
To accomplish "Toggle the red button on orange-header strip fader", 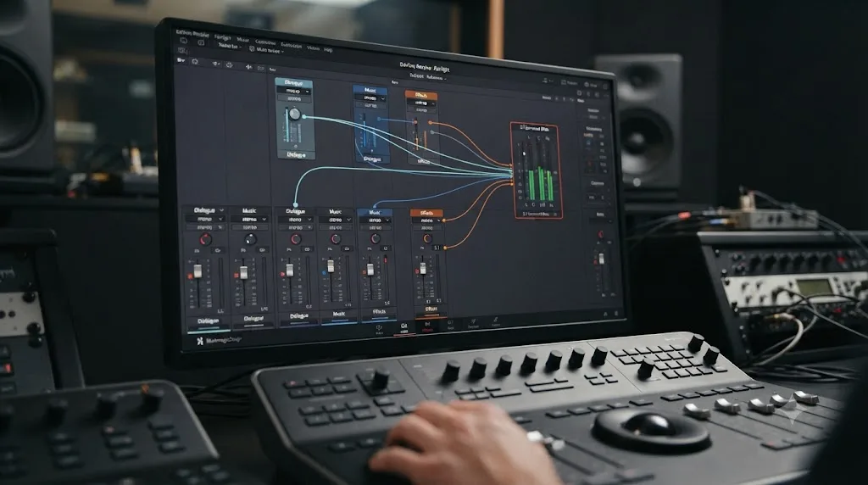I will (x=416, y=271).
